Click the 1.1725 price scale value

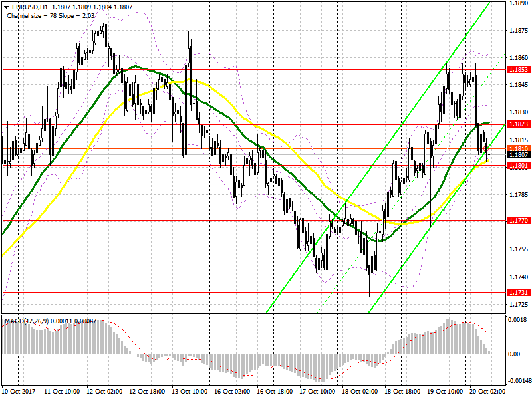[x=519, y=305]
